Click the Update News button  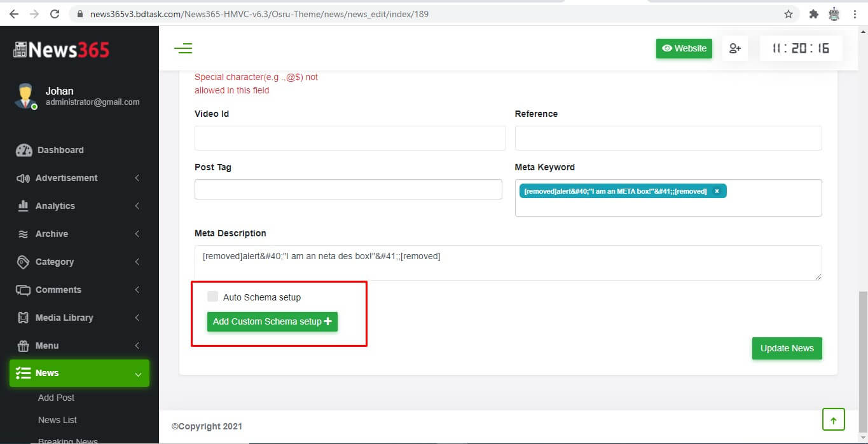coord(787,348)
